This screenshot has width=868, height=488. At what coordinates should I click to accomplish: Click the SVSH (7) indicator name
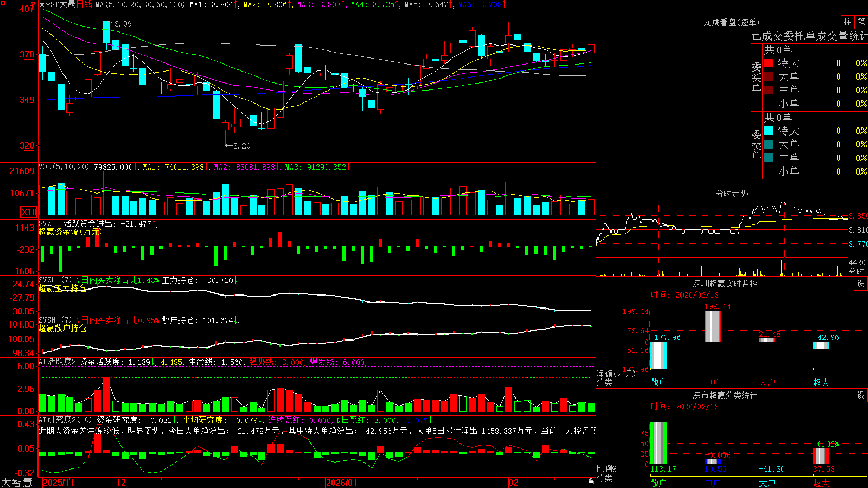[x=55, y=320]
